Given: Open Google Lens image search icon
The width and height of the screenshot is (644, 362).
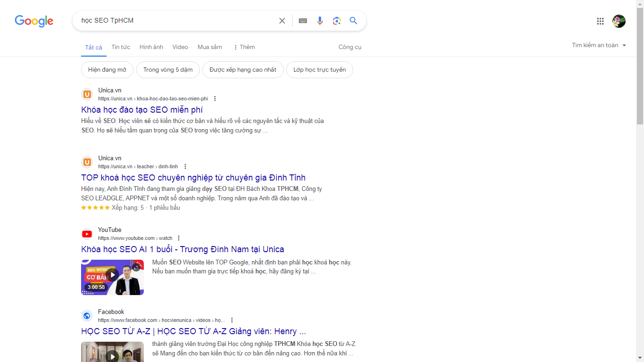Looking at the screenshot, I should 337,21.
